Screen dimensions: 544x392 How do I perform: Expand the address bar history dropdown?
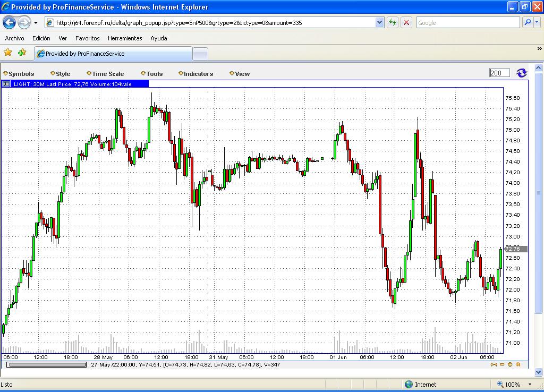tap(379, 22)
